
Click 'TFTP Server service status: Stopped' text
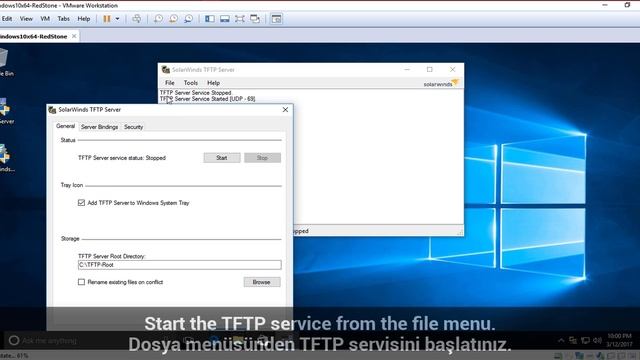pyautogui.click(x=122, y=158)
